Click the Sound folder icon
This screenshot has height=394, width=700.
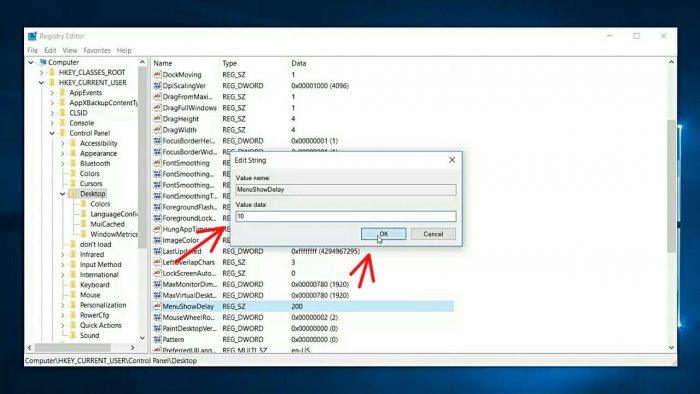click(x=73, y=335)
